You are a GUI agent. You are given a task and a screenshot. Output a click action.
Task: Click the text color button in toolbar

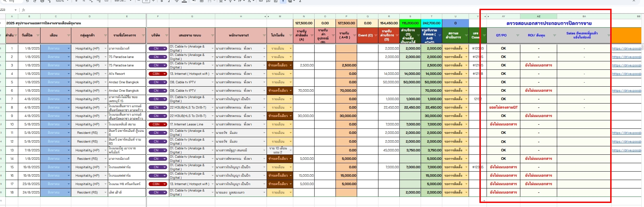tap(184, 1)
